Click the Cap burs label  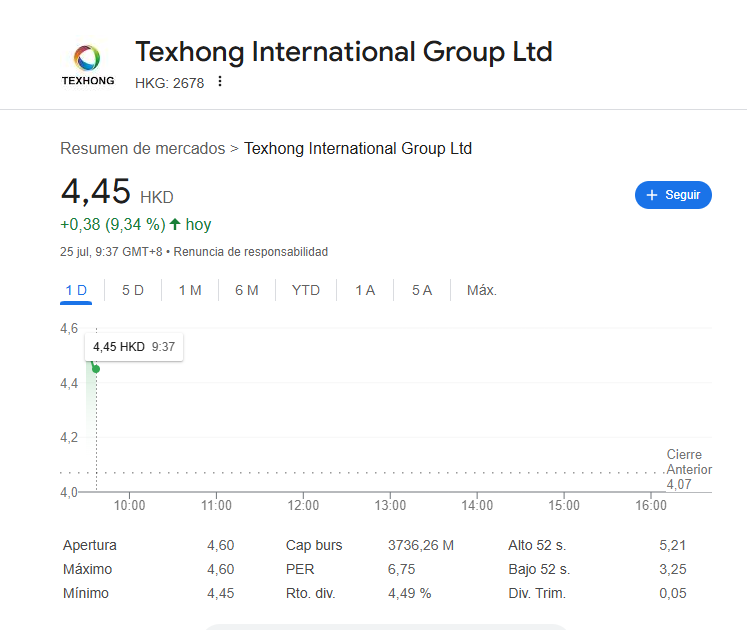coord(314,545)
